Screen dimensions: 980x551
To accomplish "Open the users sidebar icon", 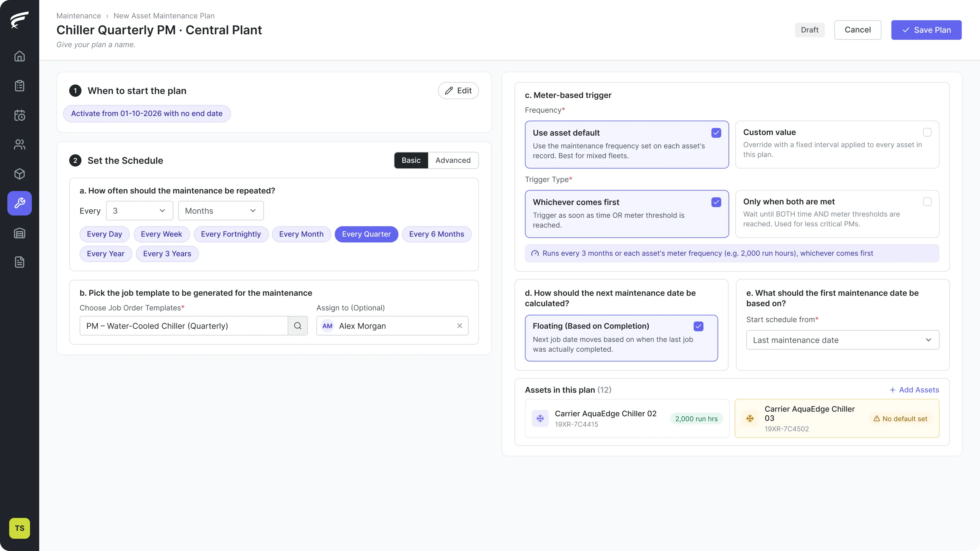I will click(19, 144).
